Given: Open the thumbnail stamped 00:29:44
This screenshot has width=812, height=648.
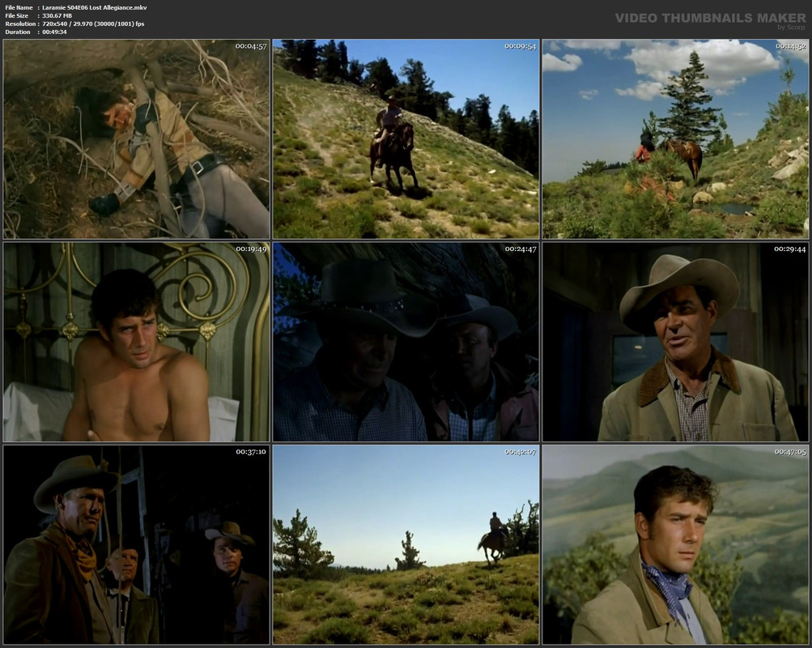Looking at the screenshot, I should pyautogui.click(x=675, y=342).
